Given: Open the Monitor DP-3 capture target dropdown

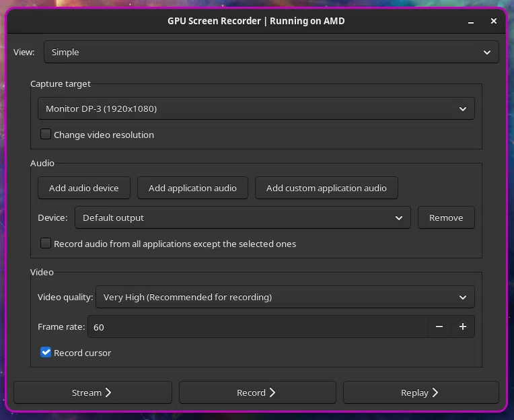Looking at the screenshot, I should [256, 108].
